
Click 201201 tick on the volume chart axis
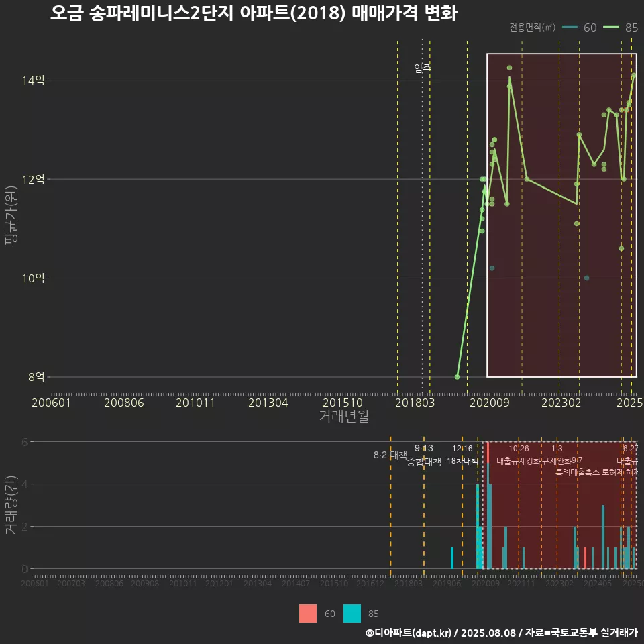[x=219, y=583]
